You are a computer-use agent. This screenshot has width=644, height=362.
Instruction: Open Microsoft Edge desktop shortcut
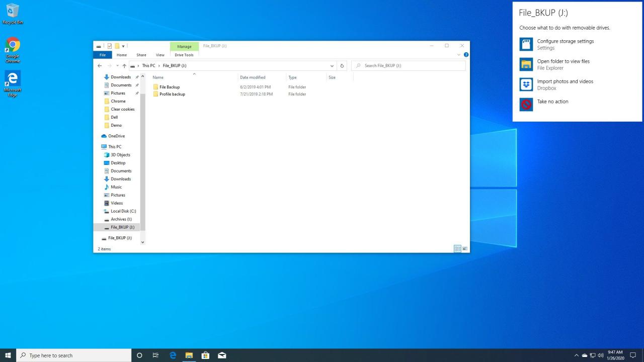pyautogui.click(x=13, y=84)
